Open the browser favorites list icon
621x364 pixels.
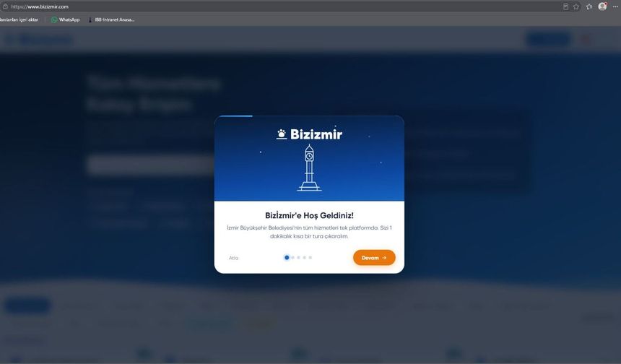[x=589, y=6]
